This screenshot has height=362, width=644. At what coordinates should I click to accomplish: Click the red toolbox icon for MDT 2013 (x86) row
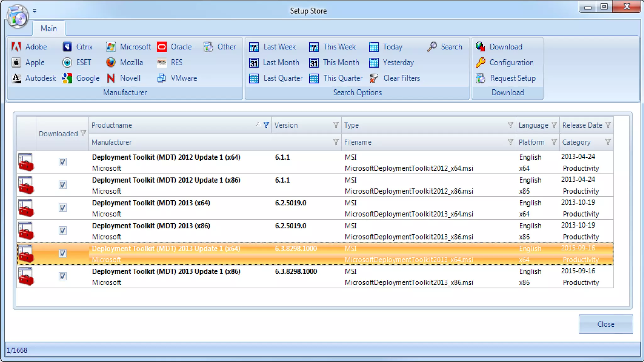tap(26, 231)
